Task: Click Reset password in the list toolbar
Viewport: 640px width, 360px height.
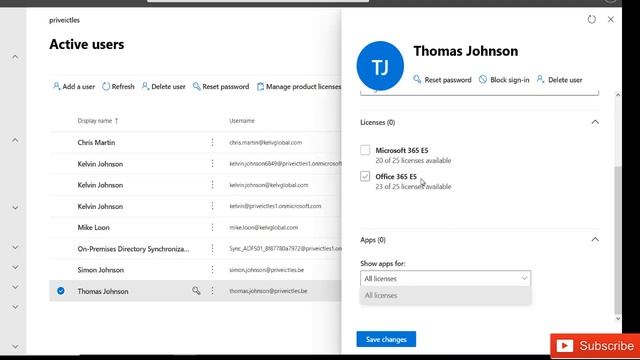Action: (x=221, y=87)
